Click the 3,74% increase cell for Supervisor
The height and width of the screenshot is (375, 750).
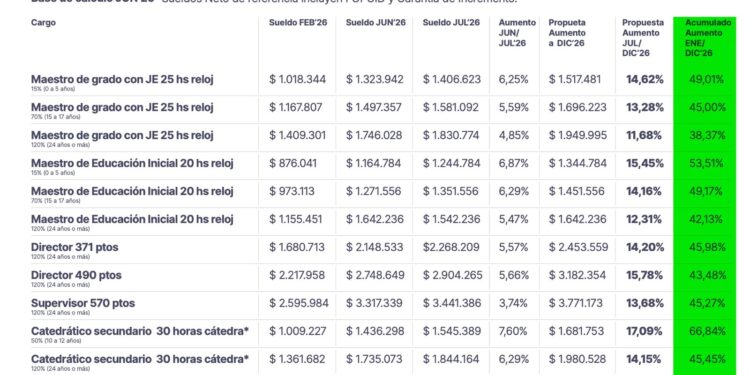point(513,303)
